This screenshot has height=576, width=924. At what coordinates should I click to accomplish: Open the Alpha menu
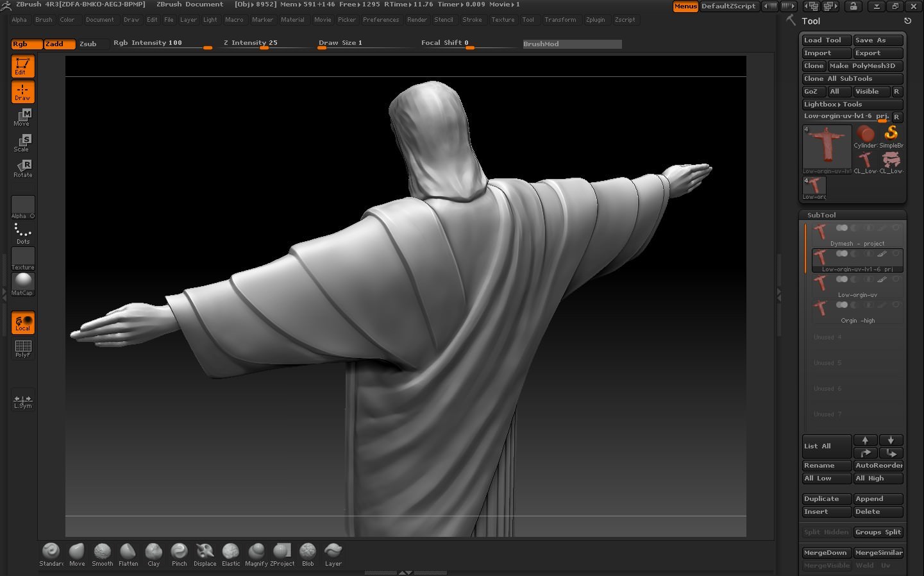(19, 20)
